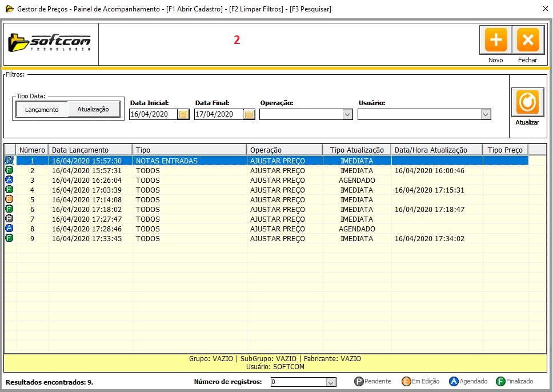Image resolution: width=553 pixels, height=392 pixels.
Task: Click the status icon of row 3
Action: coord(9,181)
